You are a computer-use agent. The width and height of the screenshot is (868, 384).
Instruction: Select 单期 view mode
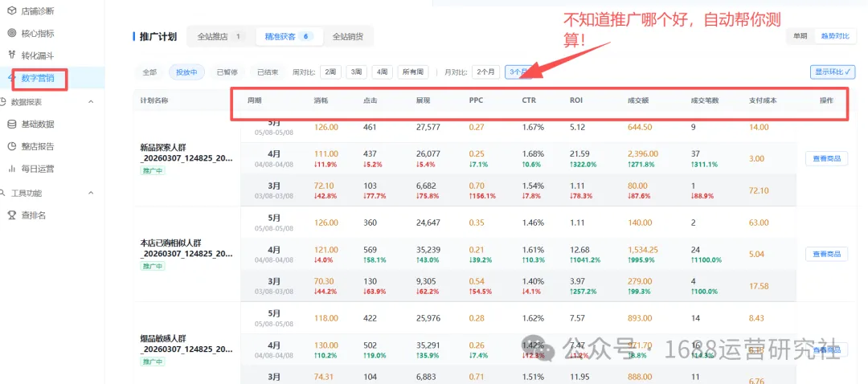click(x=800, y=36)
